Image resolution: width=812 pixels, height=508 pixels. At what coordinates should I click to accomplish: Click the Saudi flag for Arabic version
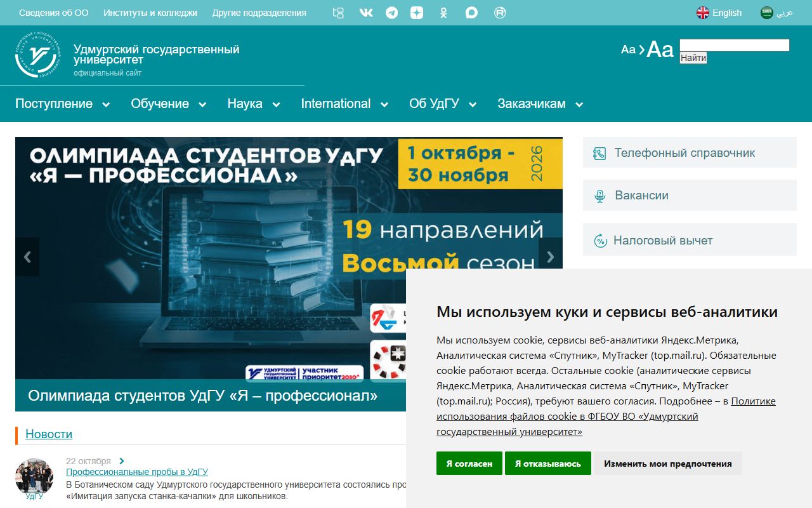[x=767, y=13]
